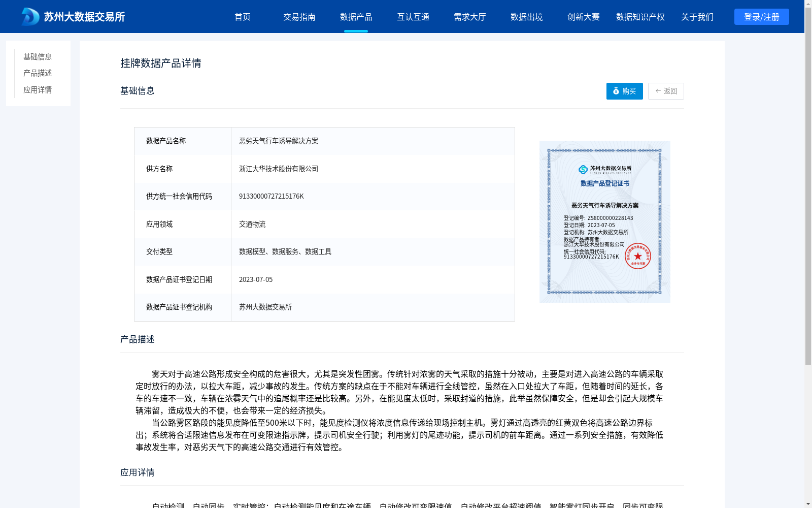
Task: Click the 返回 button
Action: (x=666, y=91)
